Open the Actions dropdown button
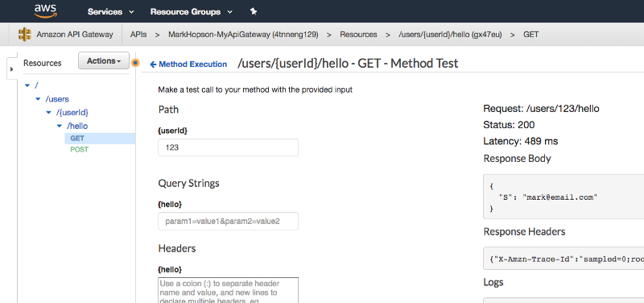The width and height of the screenshot is (644, 303). click(104, 61)
